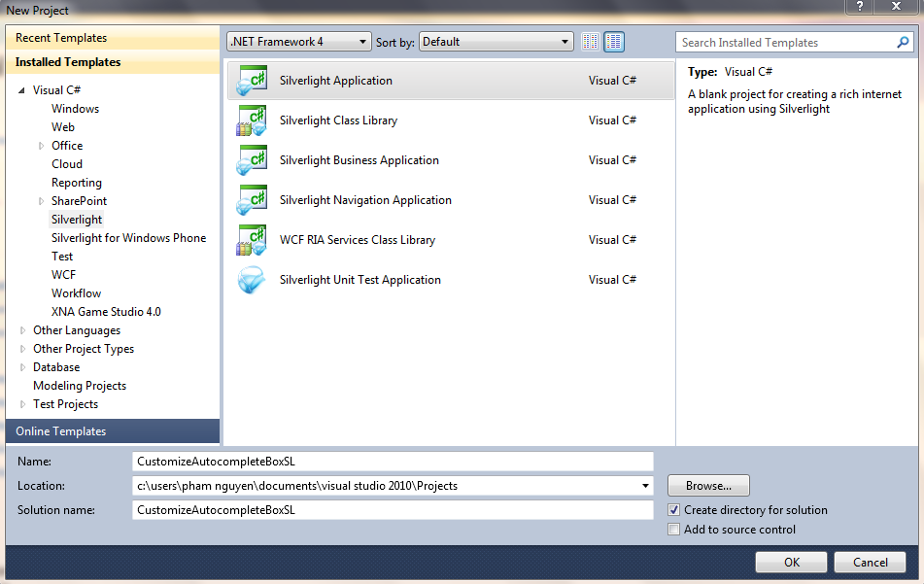Click the Silverlight Class Library icon
Image resolution: width=924 pixels, height=584 pixels.
point(252,120)
